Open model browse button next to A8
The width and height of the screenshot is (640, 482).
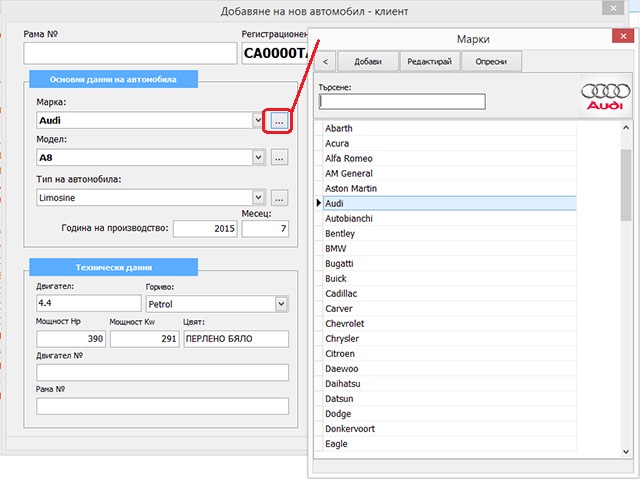tap(279, 158)
